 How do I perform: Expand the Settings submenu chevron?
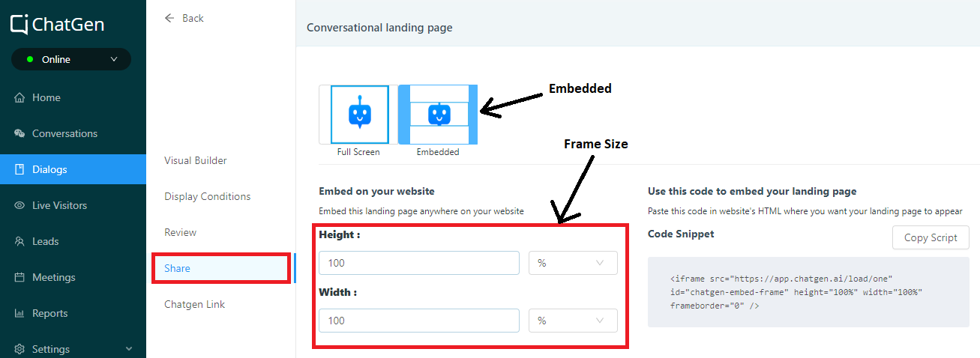(129, 349)
